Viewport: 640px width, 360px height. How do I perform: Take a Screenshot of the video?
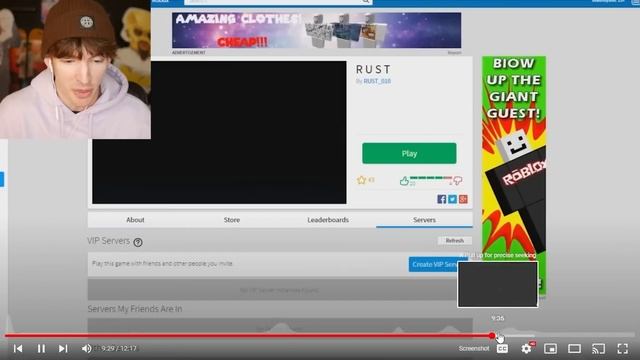click(473, 349)
